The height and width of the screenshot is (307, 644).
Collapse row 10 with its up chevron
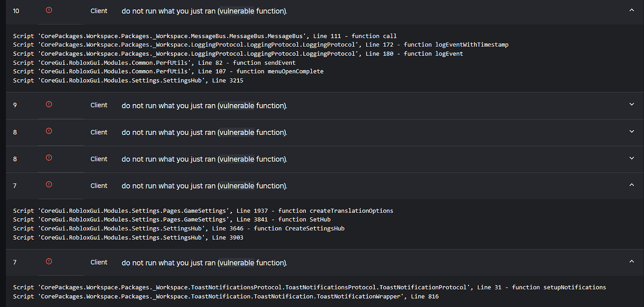tap(632, 10)
